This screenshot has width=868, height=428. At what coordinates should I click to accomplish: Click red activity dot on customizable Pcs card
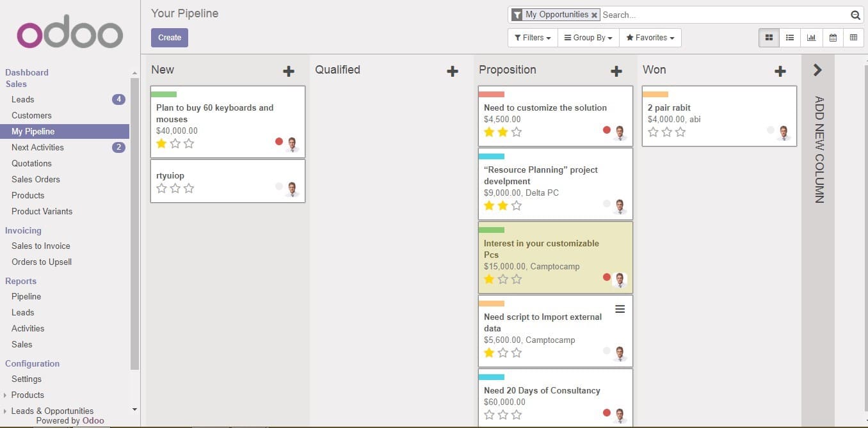[x=607, y=277]
